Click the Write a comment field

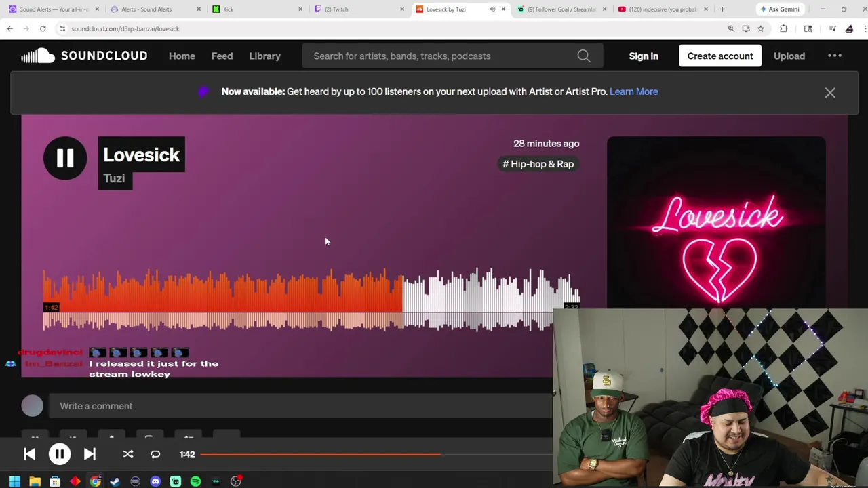point(302,406)
